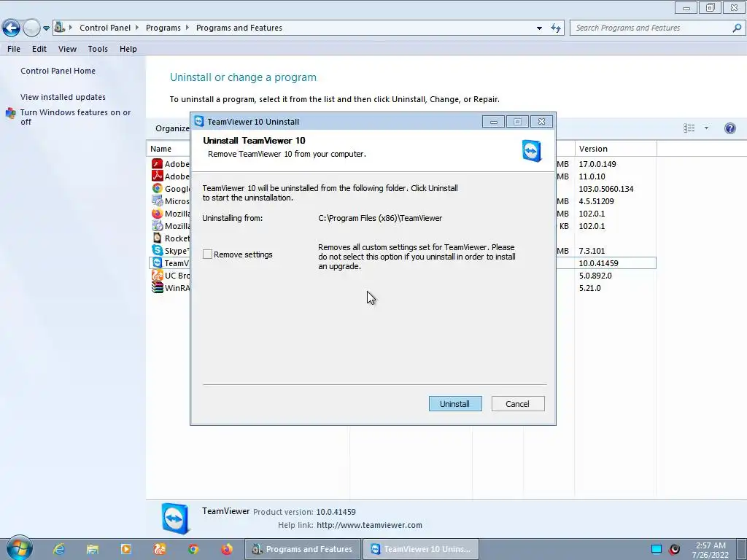This screenshot has height=560, width=747.
Task: Click version 10.0.41459 in the list
Action: point(598,262)
